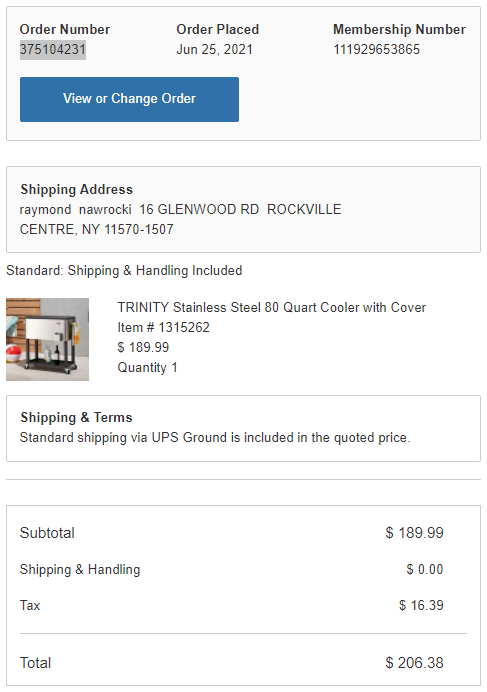Click Item # 1315262
This screenshot has width=487, height=692.
point(163,327)
